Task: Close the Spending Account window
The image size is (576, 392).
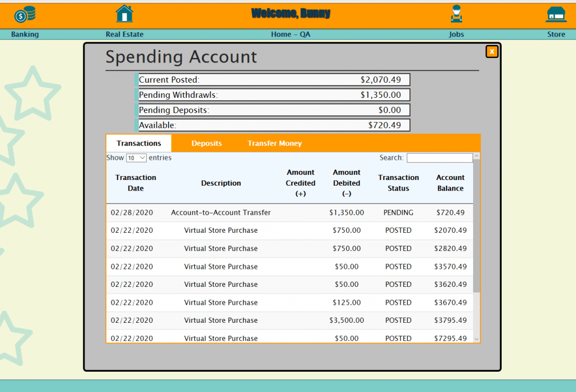Action: (x=492, y=51)
